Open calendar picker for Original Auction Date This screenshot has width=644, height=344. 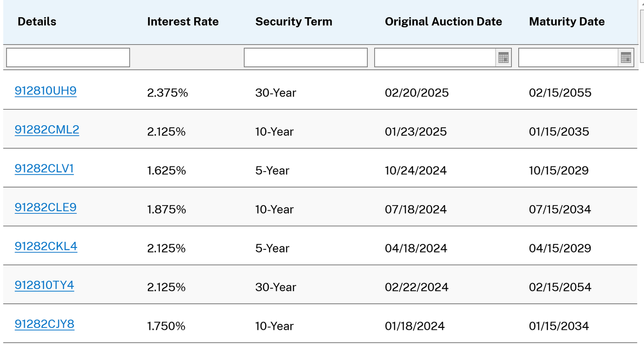click(x=503, y=58)
